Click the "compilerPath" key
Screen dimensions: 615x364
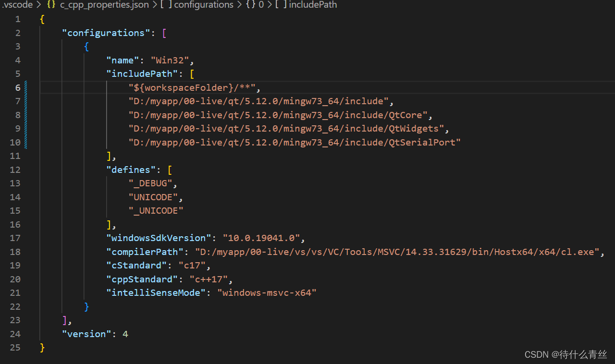click(x=145, y=252)
